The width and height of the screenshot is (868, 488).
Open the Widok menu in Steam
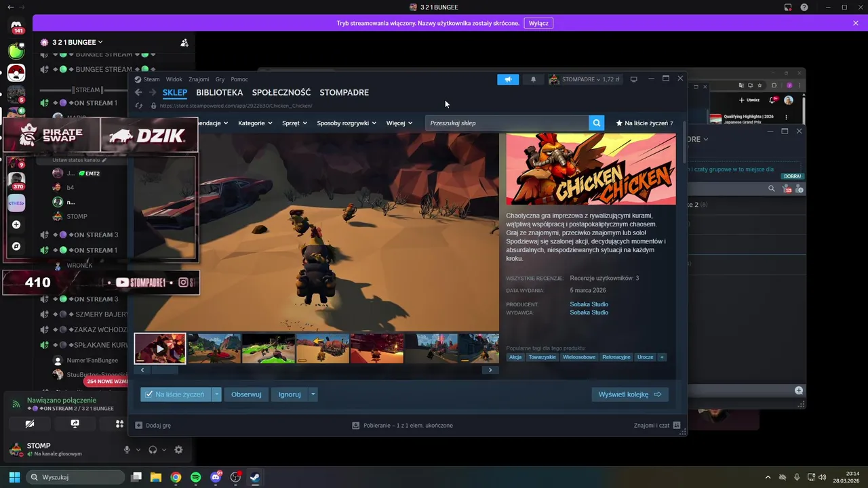[174, 79]
